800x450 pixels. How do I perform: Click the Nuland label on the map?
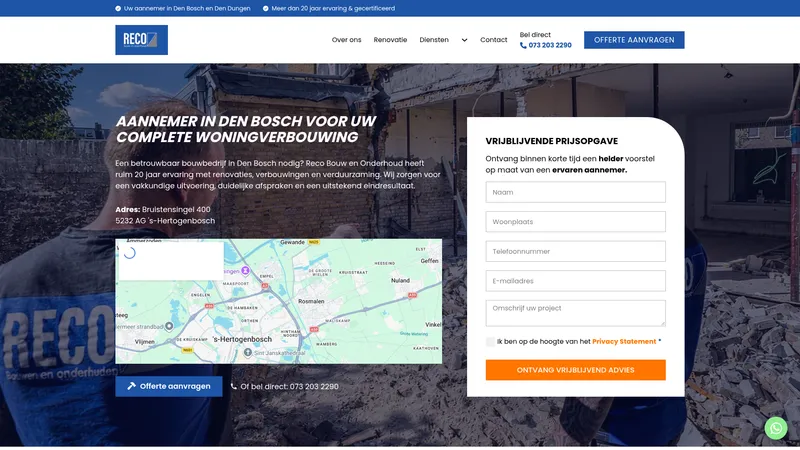[401, 281]
